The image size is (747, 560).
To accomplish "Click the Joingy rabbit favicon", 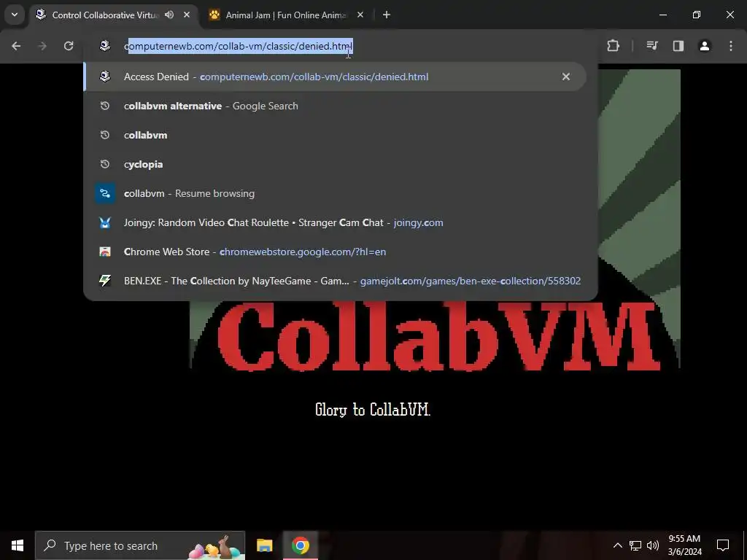I will click(105, 222).
